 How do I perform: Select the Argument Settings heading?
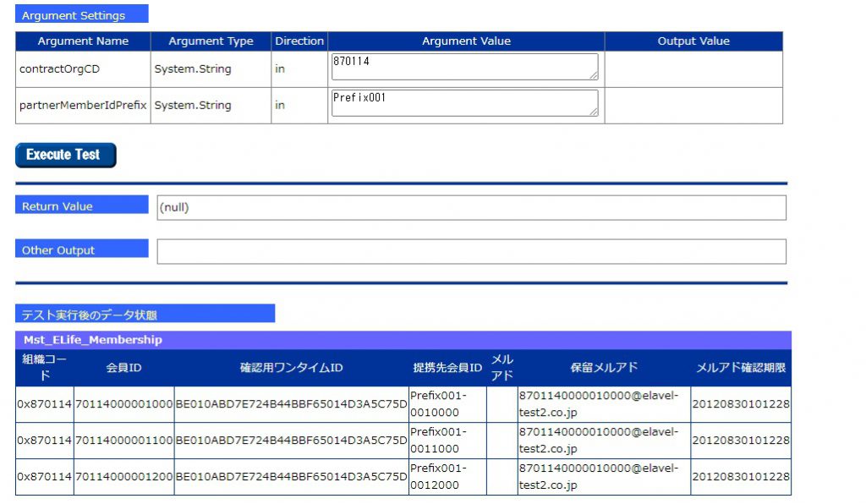(82, 14)
